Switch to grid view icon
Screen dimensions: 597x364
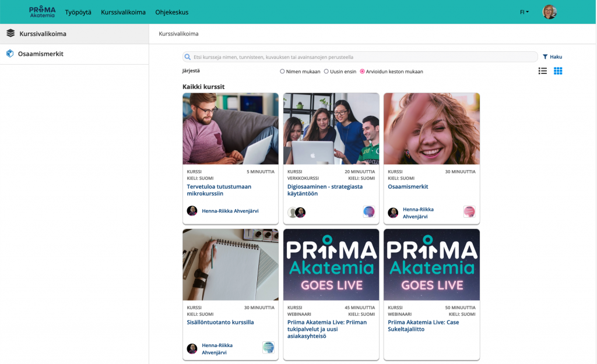tap(558, 70)
